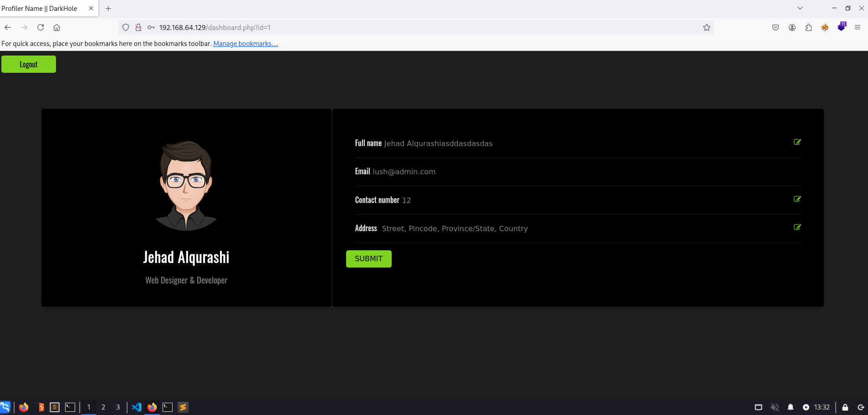The image size is (868, 415).
Task: Expand the list all tabs chevron
Action: tap(800, 8)
